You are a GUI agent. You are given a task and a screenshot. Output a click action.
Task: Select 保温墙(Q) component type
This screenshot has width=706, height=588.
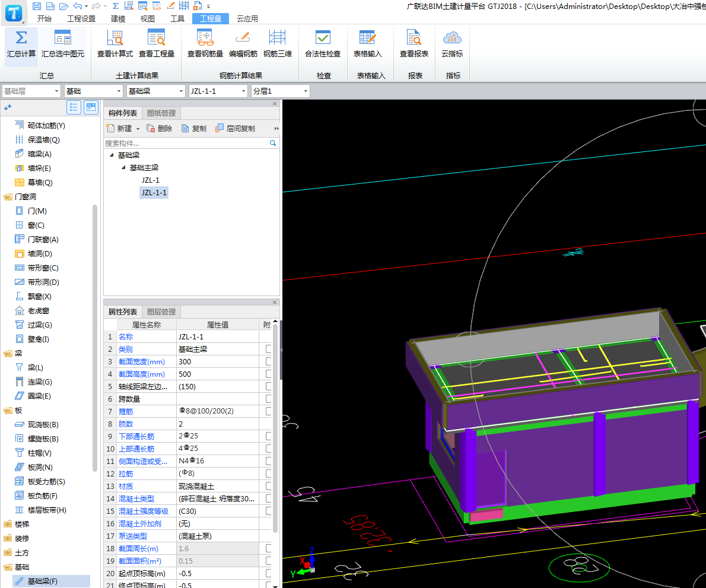43,140
